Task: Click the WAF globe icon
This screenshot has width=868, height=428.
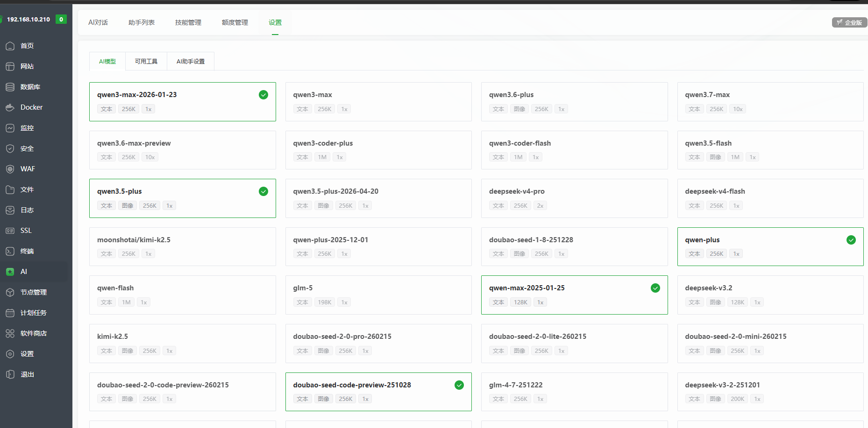Action: pos(10,169)
